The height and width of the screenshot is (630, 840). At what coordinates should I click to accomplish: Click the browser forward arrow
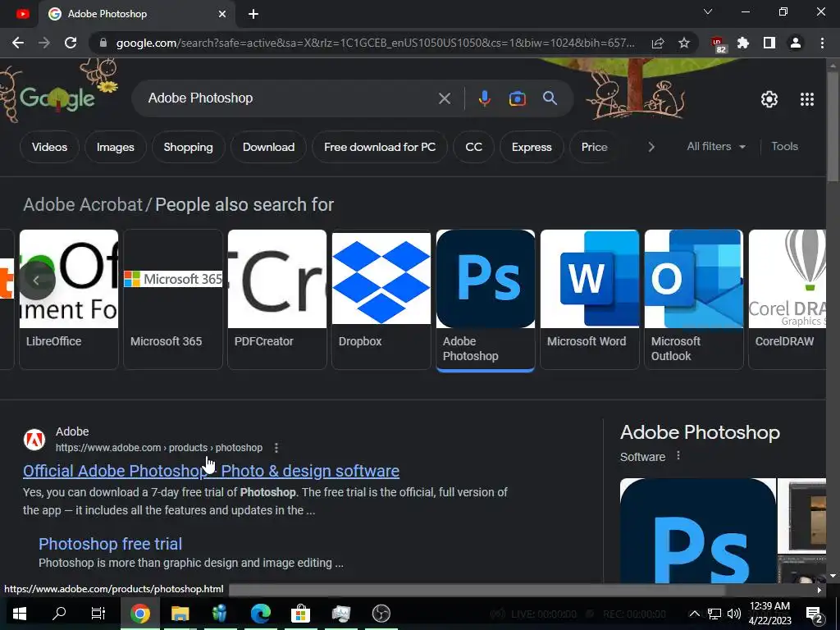(x=44, y=43)
